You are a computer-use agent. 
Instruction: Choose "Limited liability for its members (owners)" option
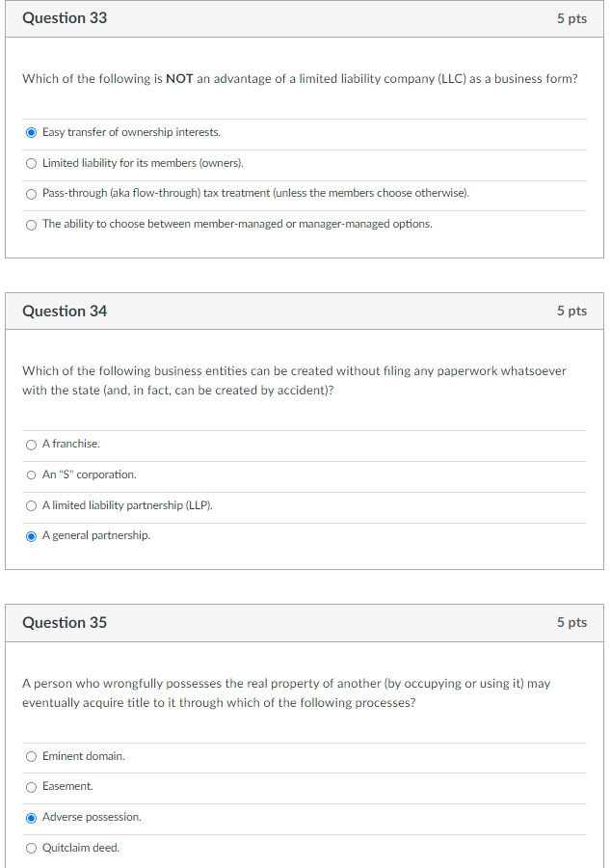point(31,162)
